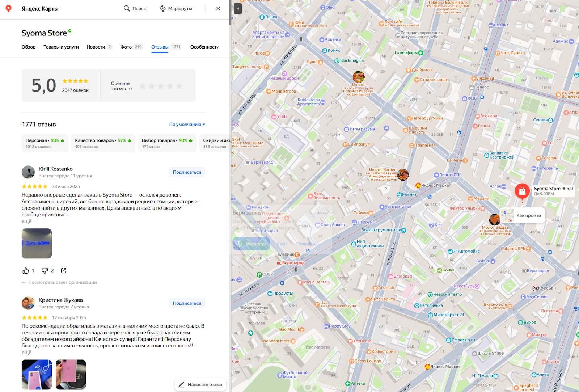Share Kirill Kostenko's review
579x392 pixels.
pos(64,271)
